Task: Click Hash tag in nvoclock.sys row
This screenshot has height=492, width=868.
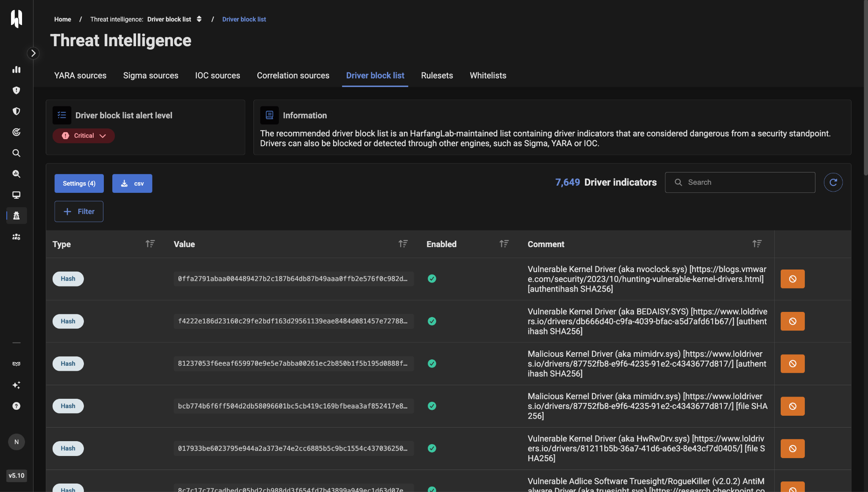Action: click(68, 279)
